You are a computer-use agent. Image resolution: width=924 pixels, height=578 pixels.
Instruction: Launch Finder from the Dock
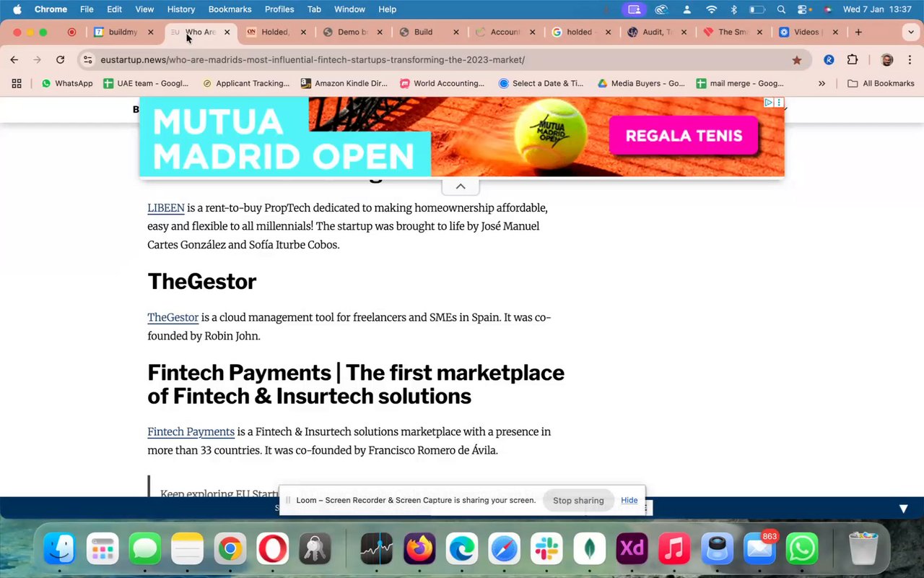click(60, 550)
